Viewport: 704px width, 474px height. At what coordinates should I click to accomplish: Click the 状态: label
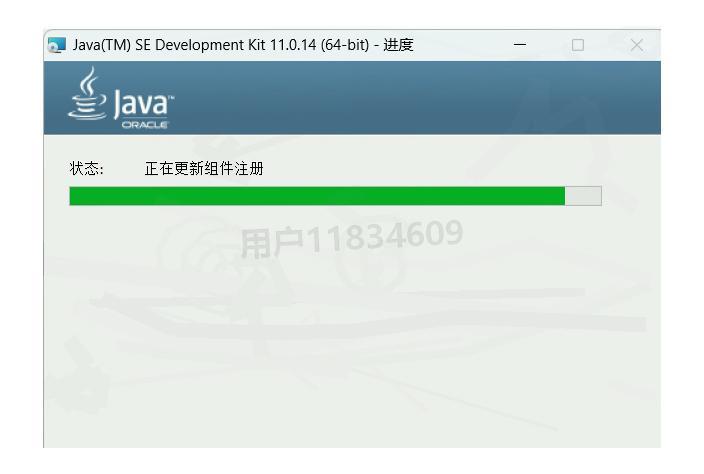point(87,169)
